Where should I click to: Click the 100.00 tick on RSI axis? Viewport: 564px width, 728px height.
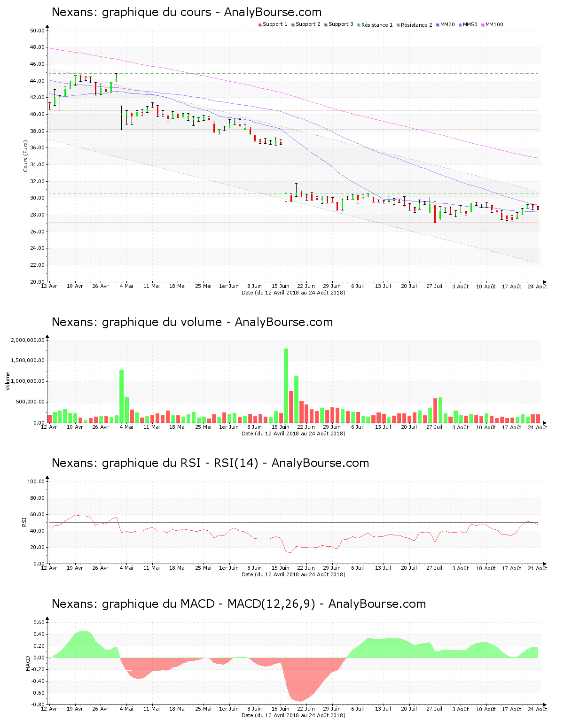pyautogui.click(x=36, y=481)
